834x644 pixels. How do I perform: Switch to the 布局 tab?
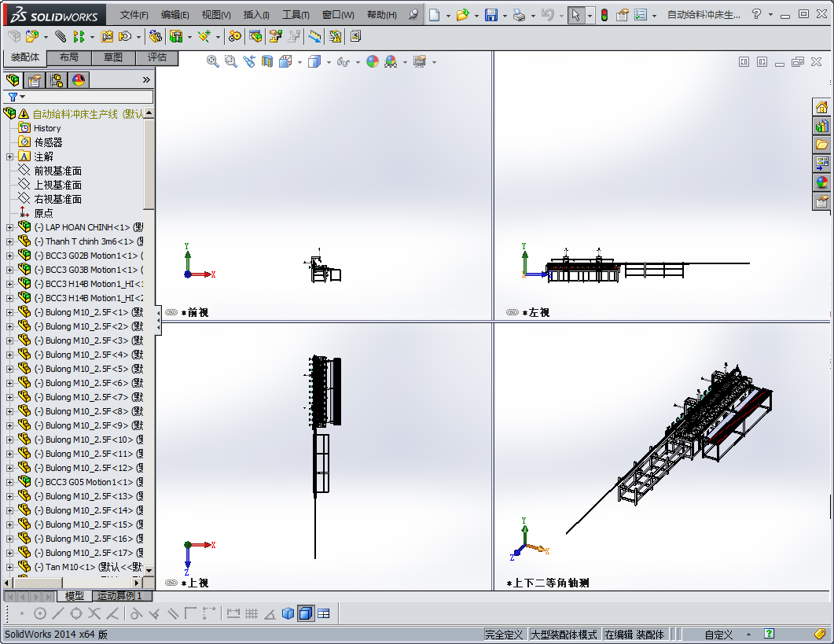pyautogui.click(x=69, y=57)
